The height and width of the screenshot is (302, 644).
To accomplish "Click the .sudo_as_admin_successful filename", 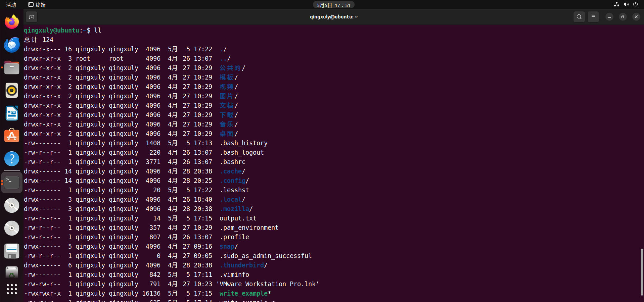I will 266,256.
